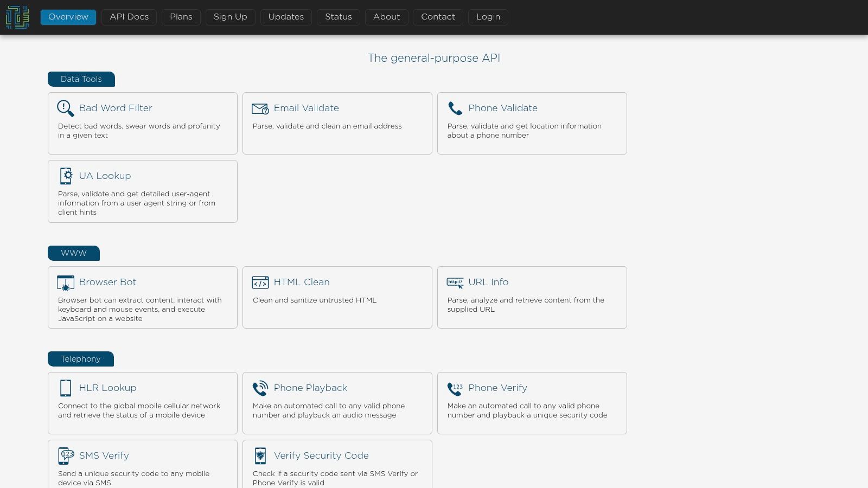Click the site logo in the header
The height and width of the screenshot is (488, 868).
tap(17, 17)
